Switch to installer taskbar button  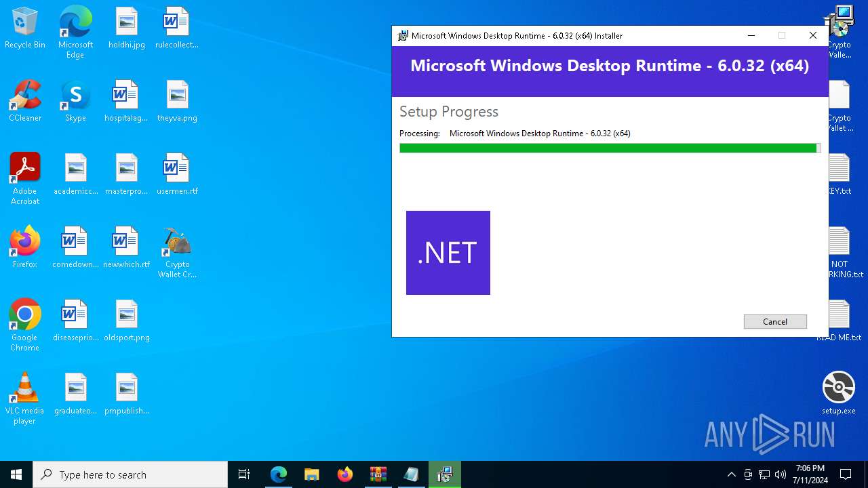(x=445, y=474)
